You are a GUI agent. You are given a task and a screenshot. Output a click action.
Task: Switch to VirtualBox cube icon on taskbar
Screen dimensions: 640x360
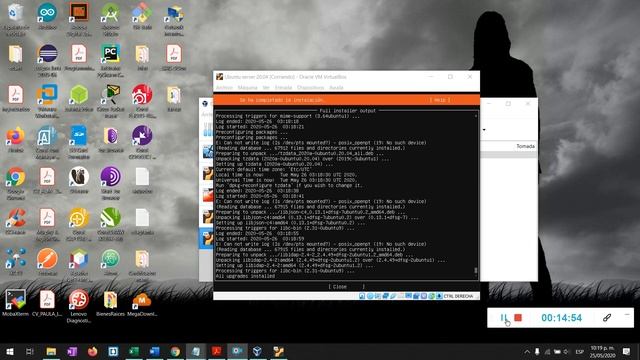point(257,351)
